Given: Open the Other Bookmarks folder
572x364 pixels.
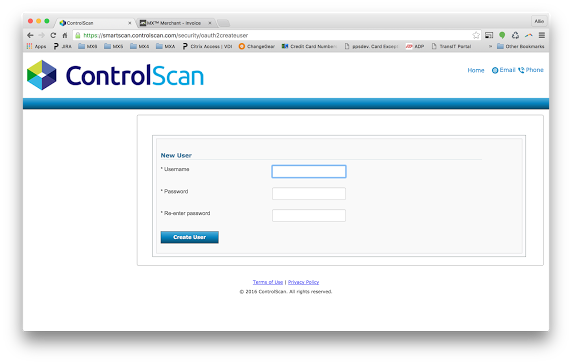Looking at the screenshot, I should 521,46.
